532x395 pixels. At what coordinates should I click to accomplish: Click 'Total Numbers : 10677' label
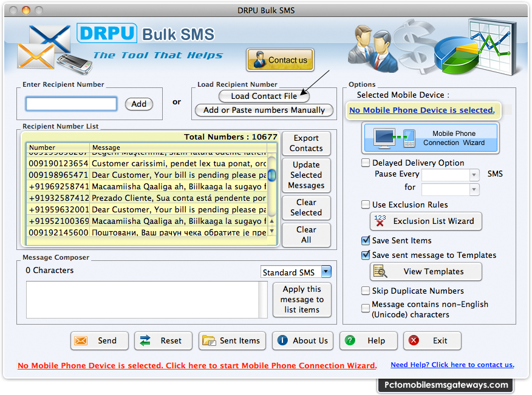(231, 137)
